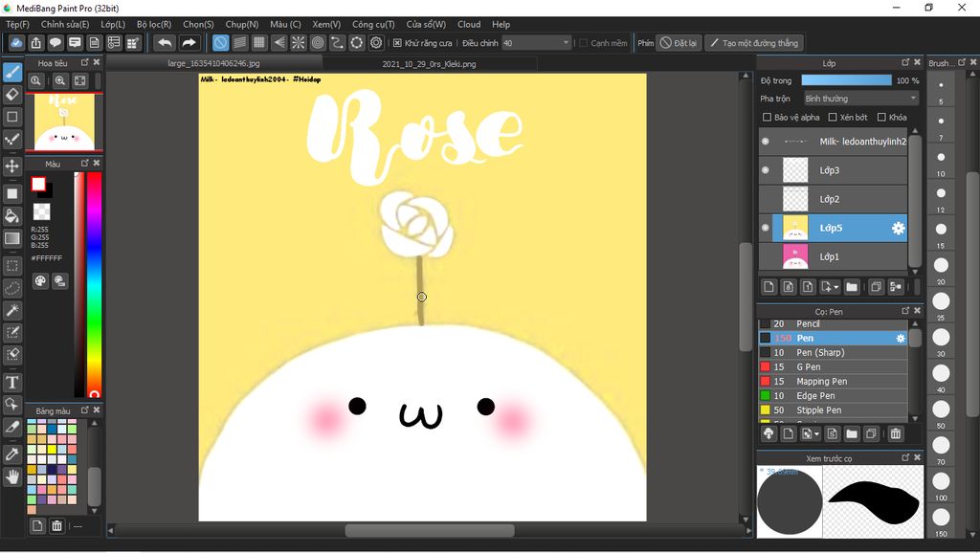
Task: Open the add layer type dropdown arrow
Action: tap(835, 287)
